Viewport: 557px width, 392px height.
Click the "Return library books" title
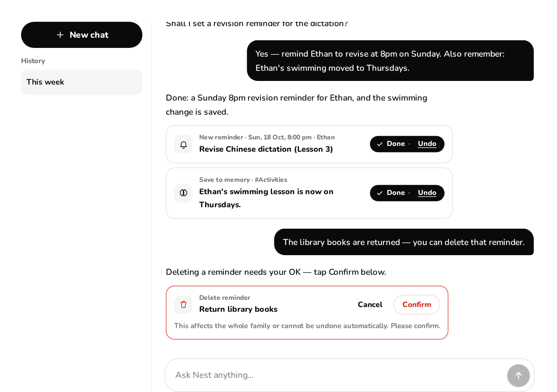click(238, 309)
